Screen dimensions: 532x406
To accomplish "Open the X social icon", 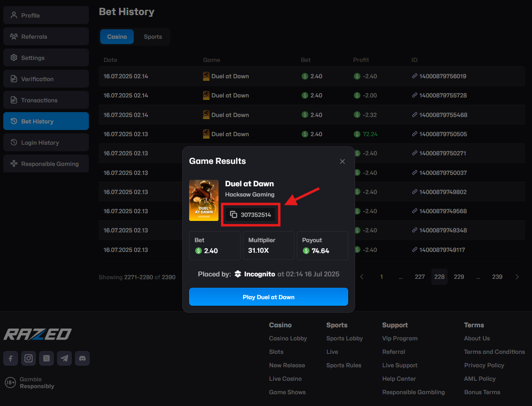I will pos(46,358).
